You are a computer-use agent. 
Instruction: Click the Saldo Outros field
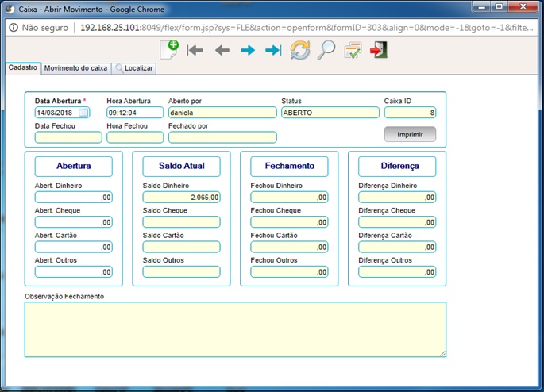coord(181,272)
